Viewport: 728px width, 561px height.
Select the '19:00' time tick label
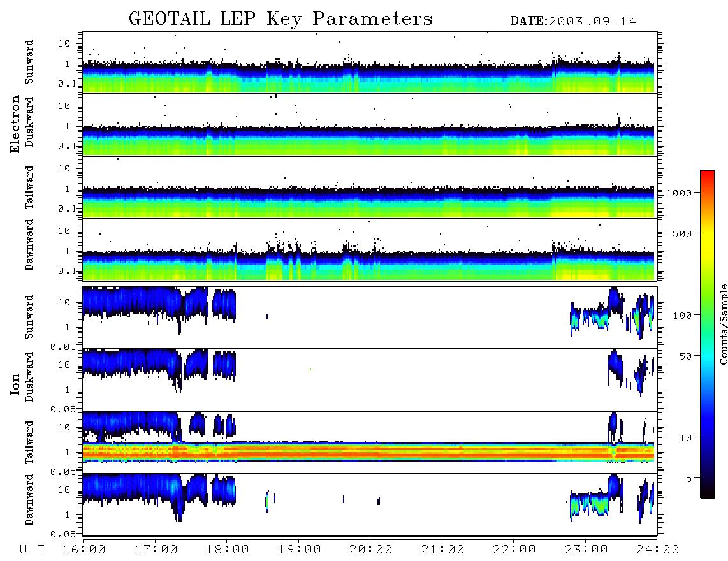[300, 550]
